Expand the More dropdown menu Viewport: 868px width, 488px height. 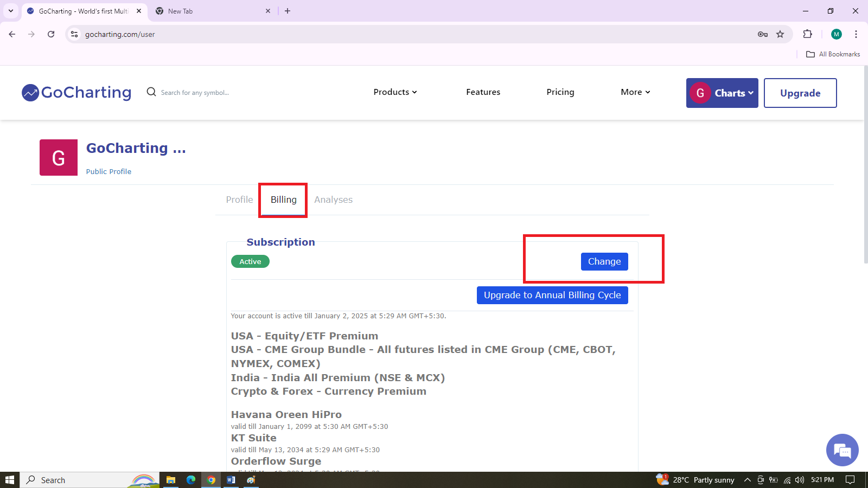point(635,92)
